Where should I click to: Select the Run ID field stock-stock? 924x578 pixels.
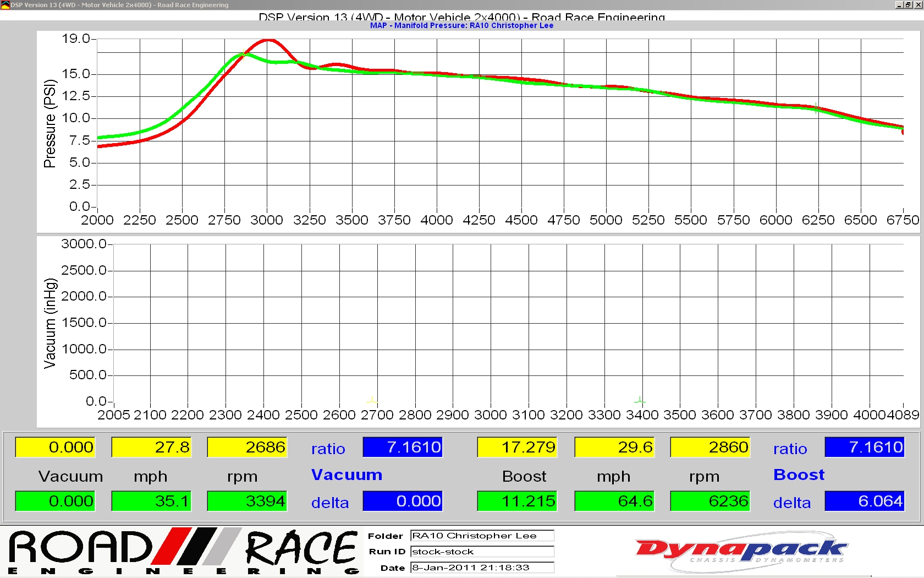point(482,552)
